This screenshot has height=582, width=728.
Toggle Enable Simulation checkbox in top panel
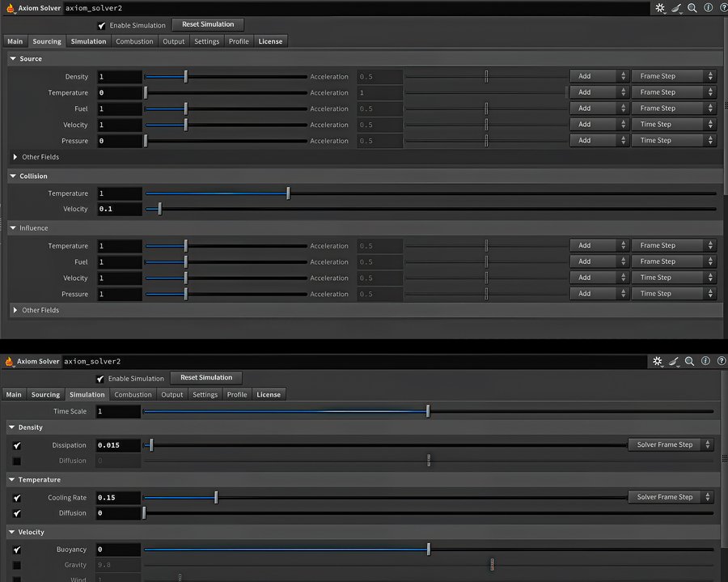click(102, 26)
